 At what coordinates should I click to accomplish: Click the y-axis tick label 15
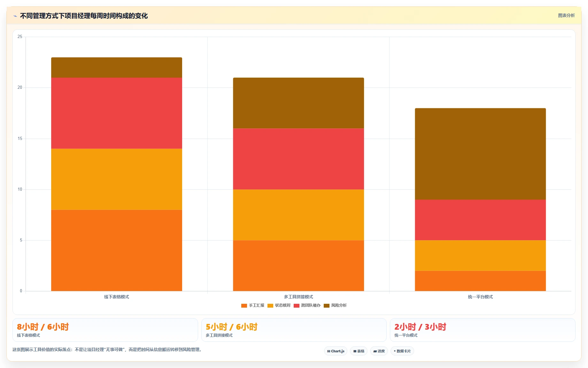click(x=20, y=139)
